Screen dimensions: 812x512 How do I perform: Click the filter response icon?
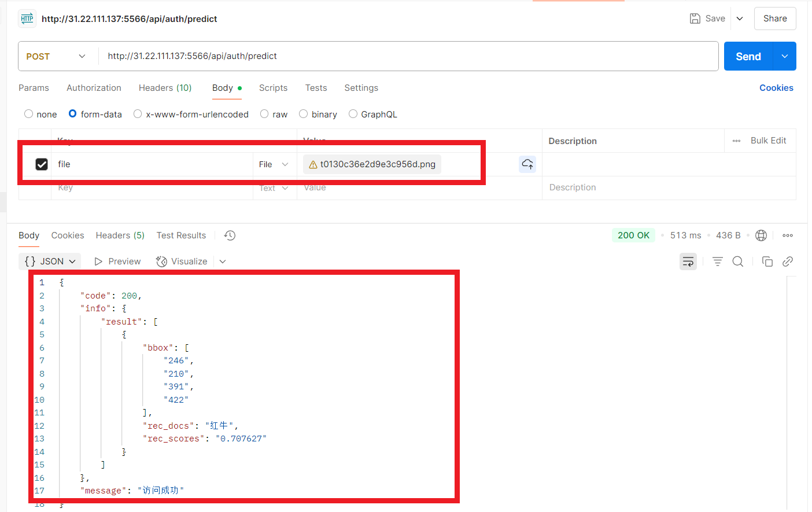(x=717, y=261)
